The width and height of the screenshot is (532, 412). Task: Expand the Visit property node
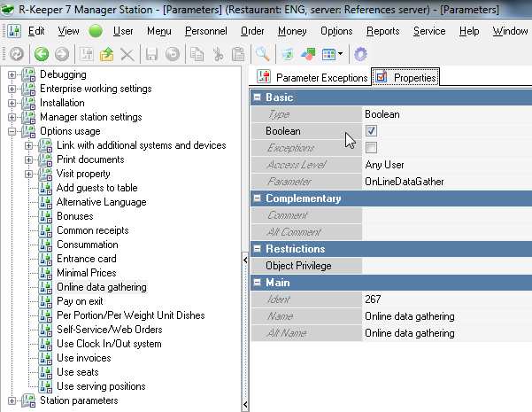coord(29,174)
